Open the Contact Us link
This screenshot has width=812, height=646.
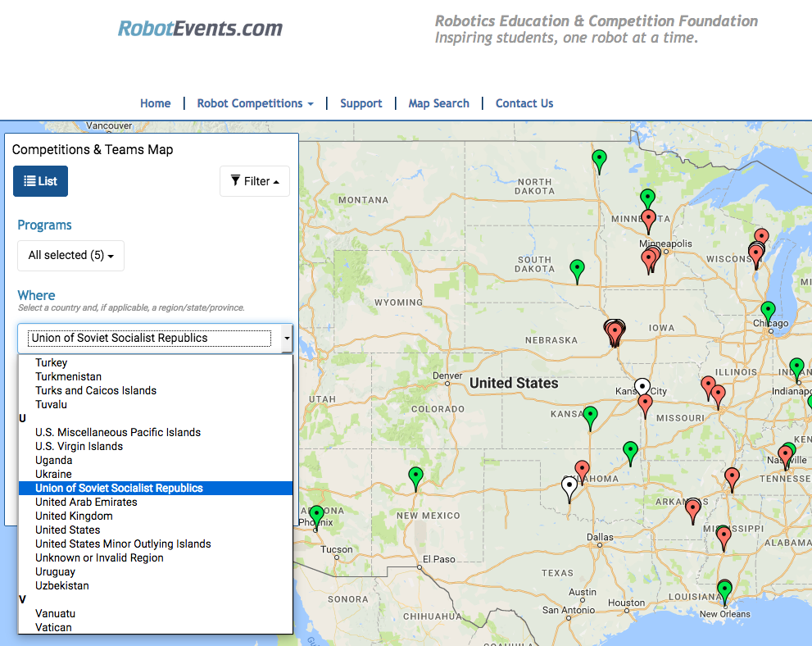(524, 103)
